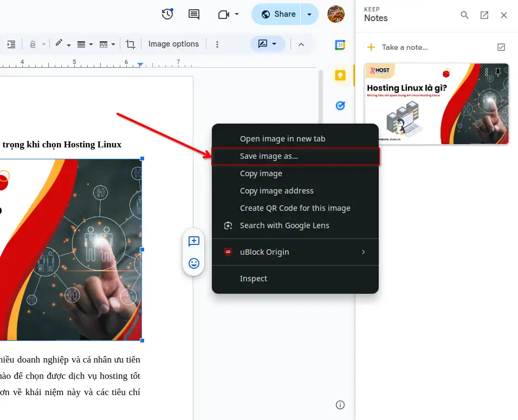Select Search with Google Lens

click(x=295, y=225)
